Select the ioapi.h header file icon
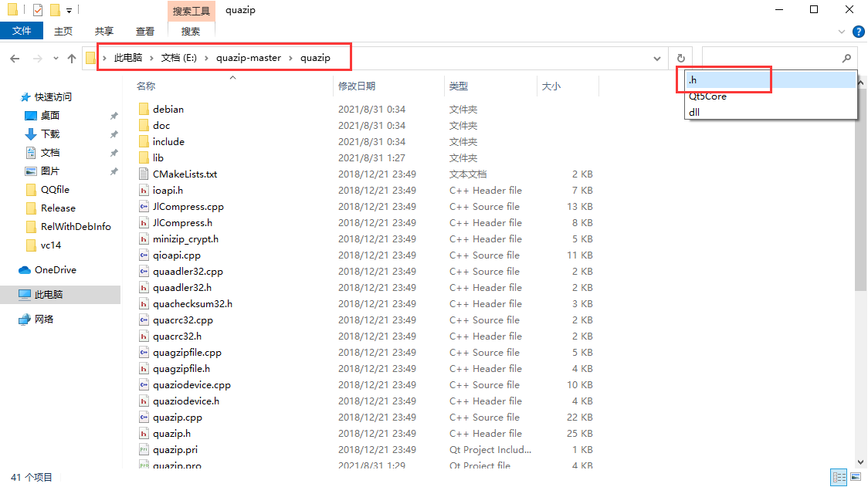Image resolution: width=868 pixels, height=487 pixels. point(144,191)
